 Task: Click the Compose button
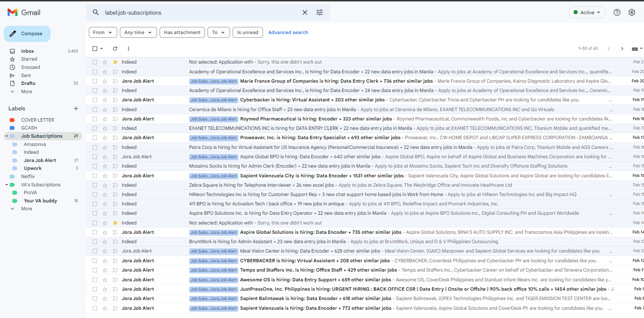27,34
